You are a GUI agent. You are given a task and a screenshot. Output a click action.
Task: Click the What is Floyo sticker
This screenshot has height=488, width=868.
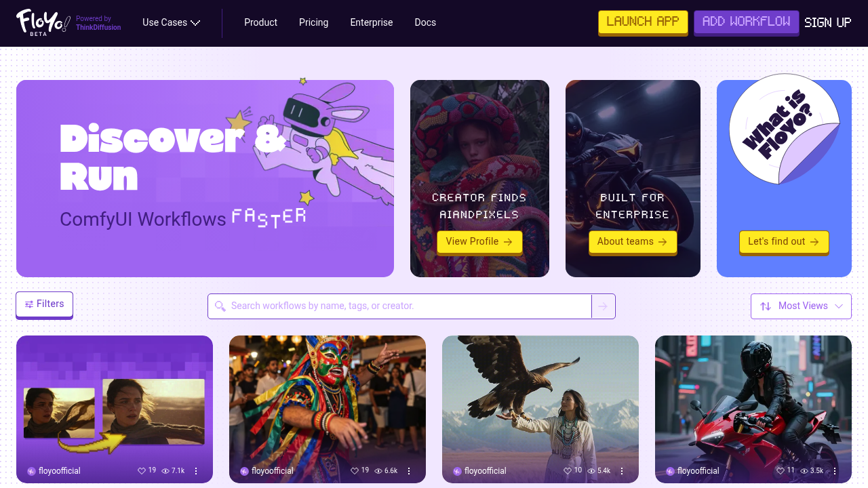(x=784, y=129)
